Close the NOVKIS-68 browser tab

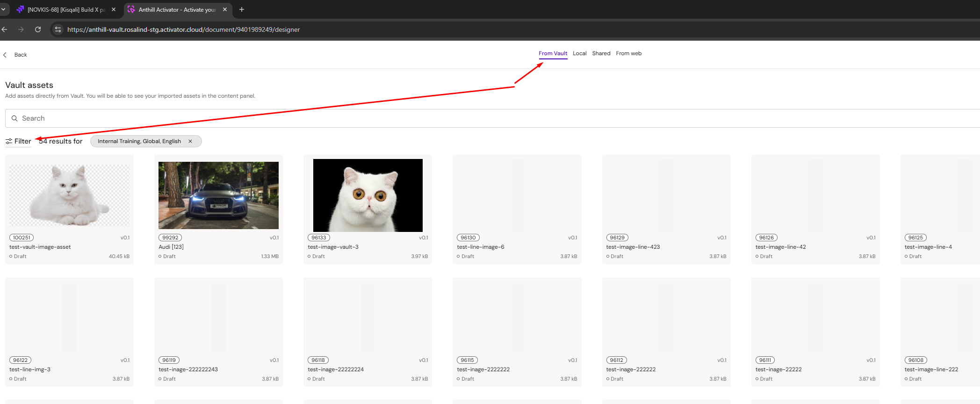pyautogui.click(x=114, y=9)
